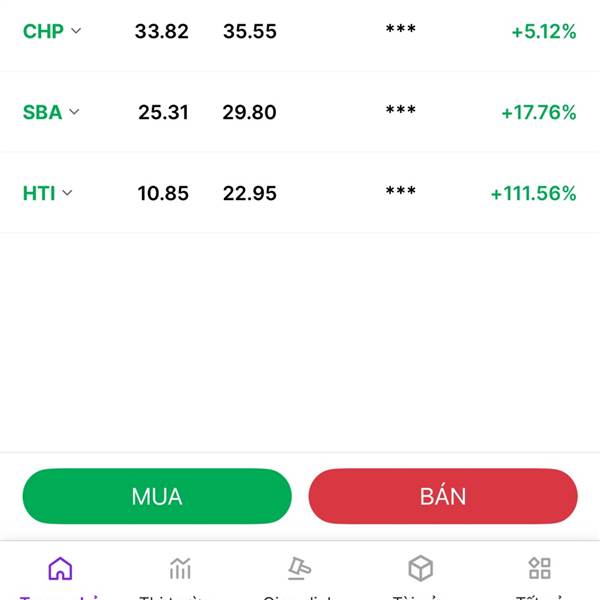600x600 pixels.
Task: Tap the +111.56% gain for HTI
Action: click(x=533, y=193)
